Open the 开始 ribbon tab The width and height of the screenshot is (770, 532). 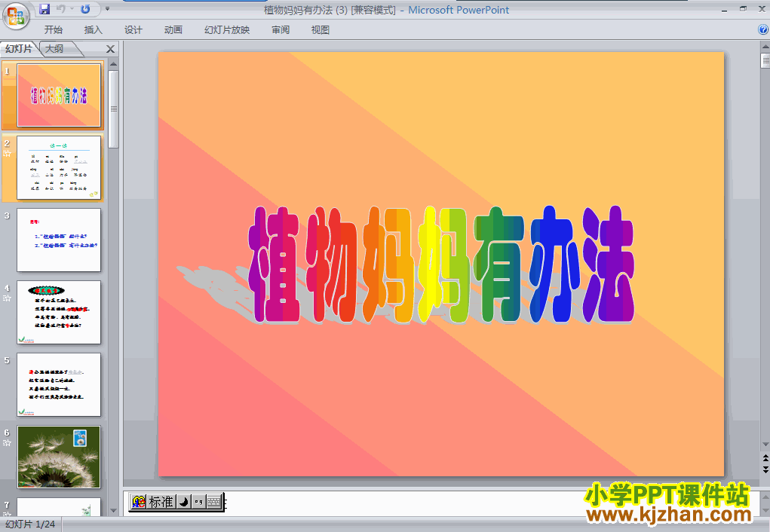pyautogui.click(x=53, y=30)
